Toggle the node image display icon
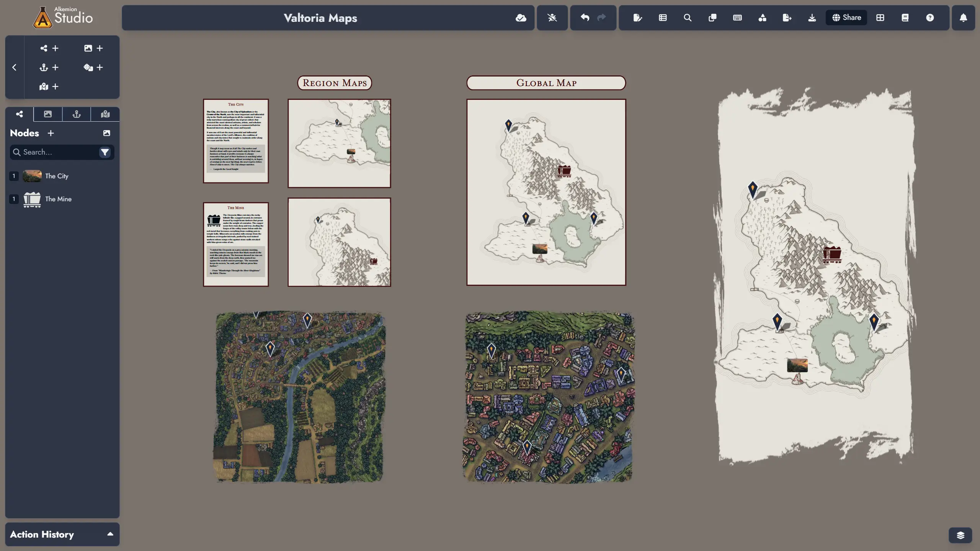Viewport: 980px width, 551px height. click(106, 133)
